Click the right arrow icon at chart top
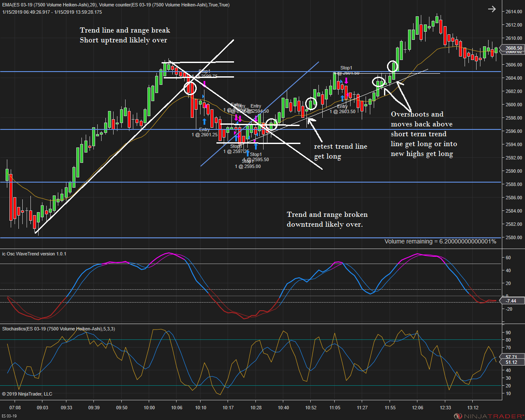This screenshot has height=420, width=525. coord(492,9)
